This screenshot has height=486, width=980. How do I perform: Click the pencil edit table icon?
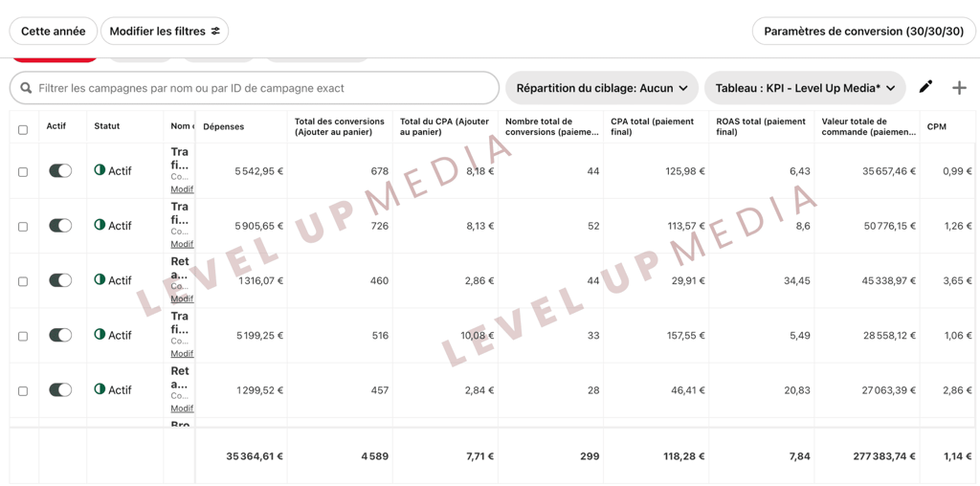coord(925,87)
